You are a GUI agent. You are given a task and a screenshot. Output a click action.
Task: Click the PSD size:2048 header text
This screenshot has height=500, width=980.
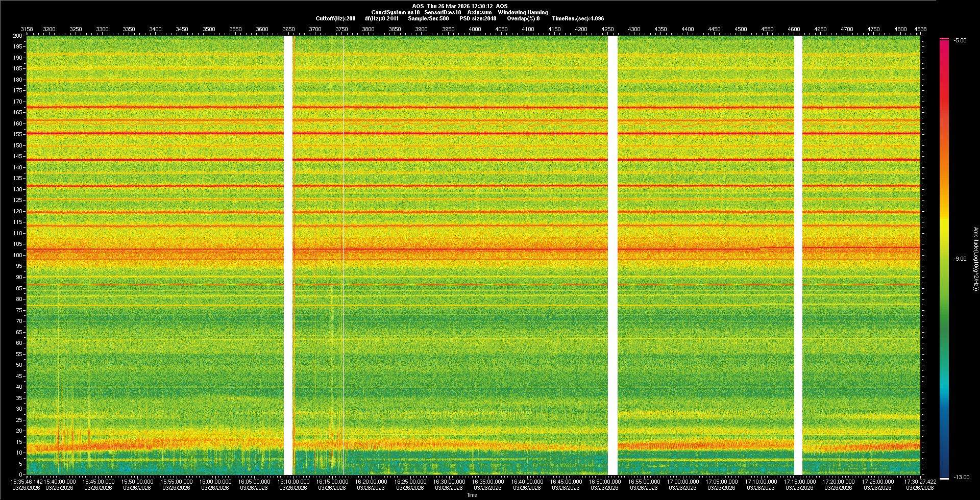coord(477,18)
